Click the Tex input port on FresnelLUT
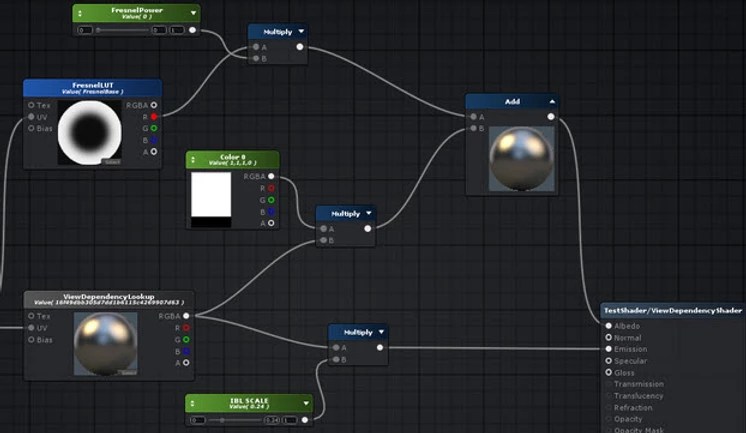Image resolution: width=746 pixels, height=433 pixels. pyautogui.click(x=31, y=105)
